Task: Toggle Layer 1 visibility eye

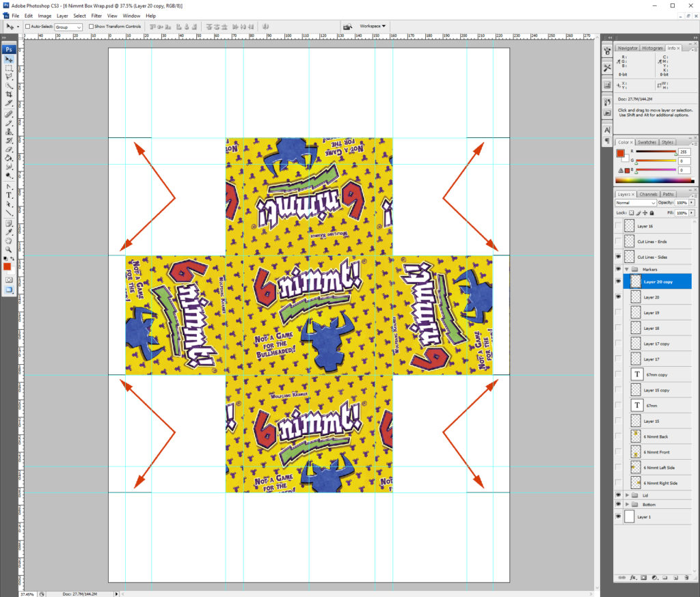Action: tap(618, 516)
